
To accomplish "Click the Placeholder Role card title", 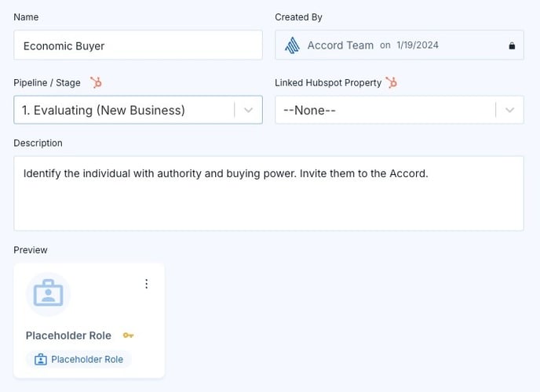I will (x=68, y=336).
